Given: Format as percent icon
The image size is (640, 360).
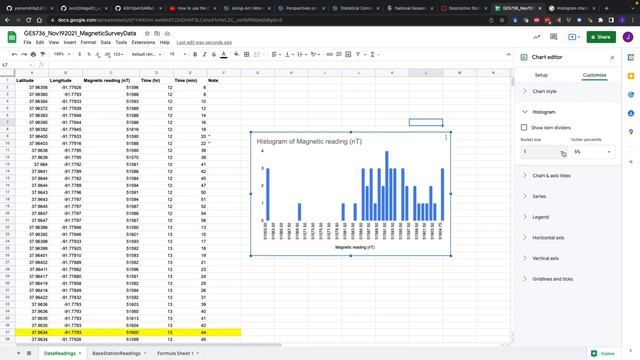Looking at the screenshot, I should coord(89,54).
